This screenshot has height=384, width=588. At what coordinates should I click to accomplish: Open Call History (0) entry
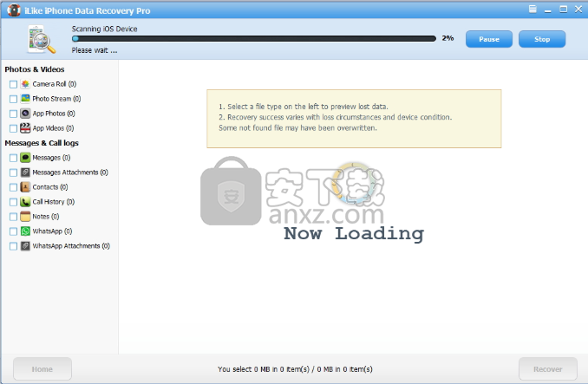click(54, 202)
